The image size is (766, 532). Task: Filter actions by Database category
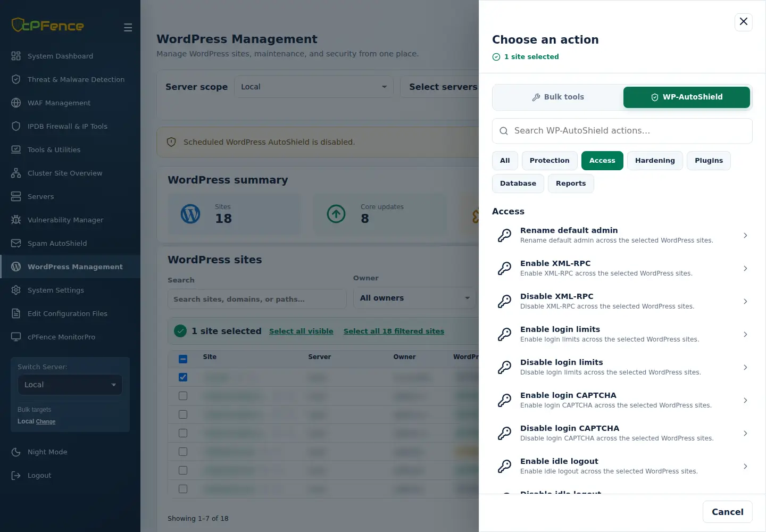[518, 184]
